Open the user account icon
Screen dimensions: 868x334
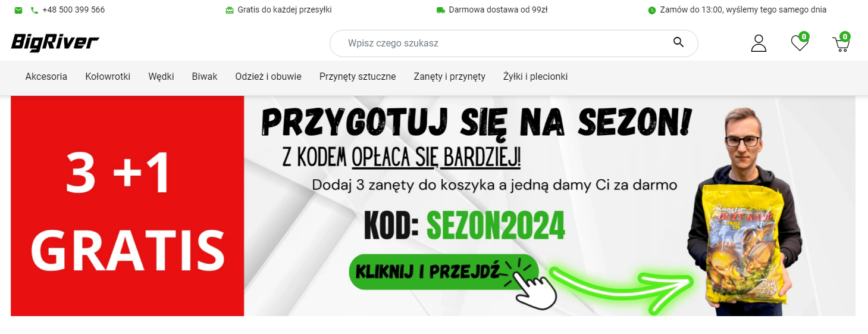point(759,43)
